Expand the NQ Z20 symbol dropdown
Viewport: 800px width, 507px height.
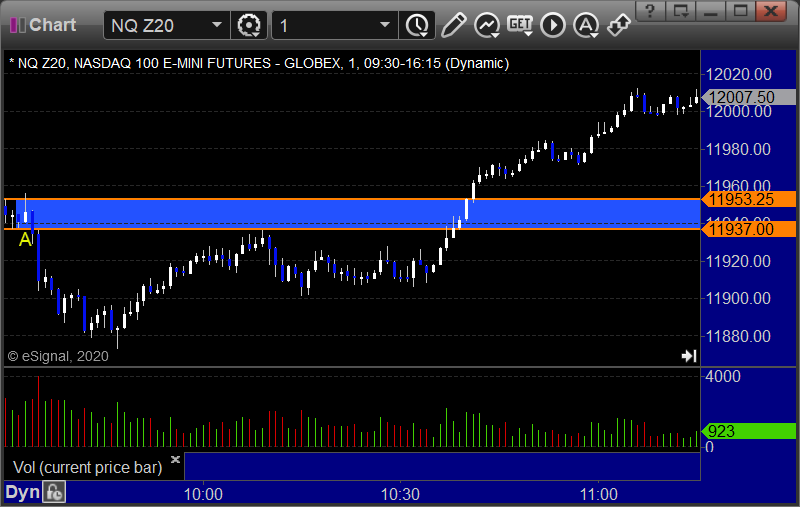click(217, 24)
